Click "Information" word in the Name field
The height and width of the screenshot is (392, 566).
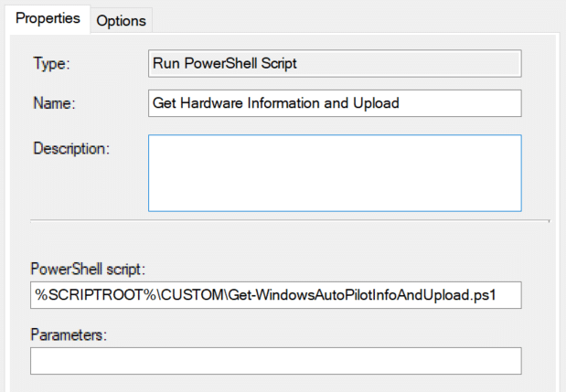[x=283, y=103]
